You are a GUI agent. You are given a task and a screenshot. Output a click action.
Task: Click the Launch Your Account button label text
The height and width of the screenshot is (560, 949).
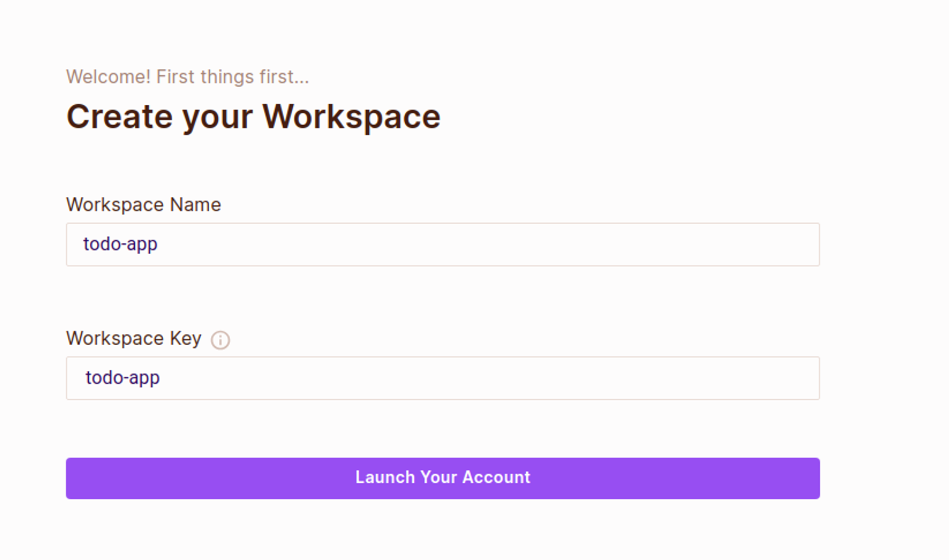coord(442,477)
